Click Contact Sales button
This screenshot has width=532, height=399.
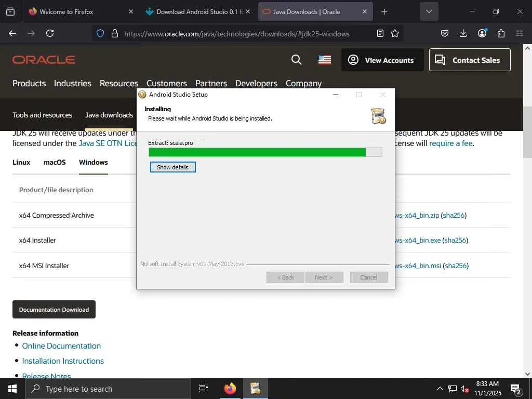[x=470, y=60]
